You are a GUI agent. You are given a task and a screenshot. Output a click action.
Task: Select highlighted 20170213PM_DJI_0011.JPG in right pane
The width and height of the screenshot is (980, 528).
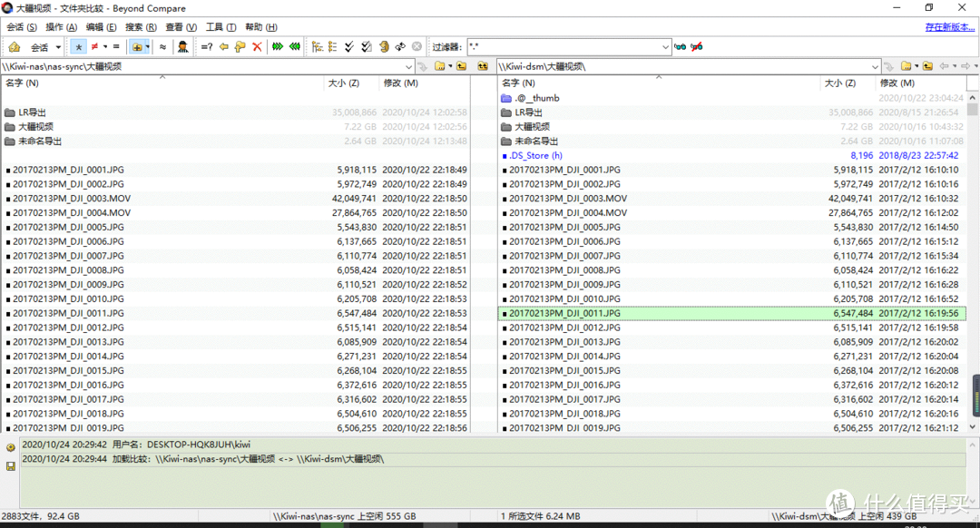[732, 314]
